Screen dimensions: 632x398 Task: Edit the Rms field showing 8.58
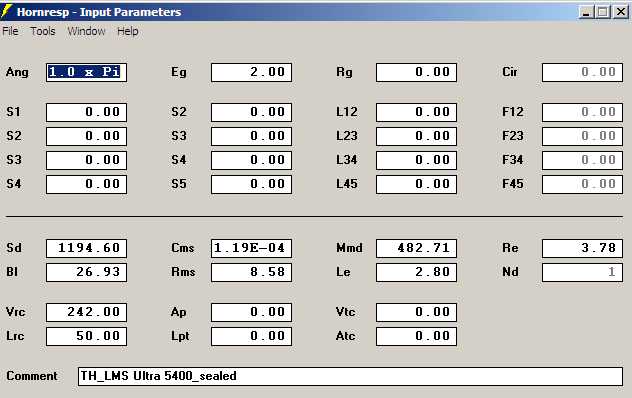[x=251, y=272]
